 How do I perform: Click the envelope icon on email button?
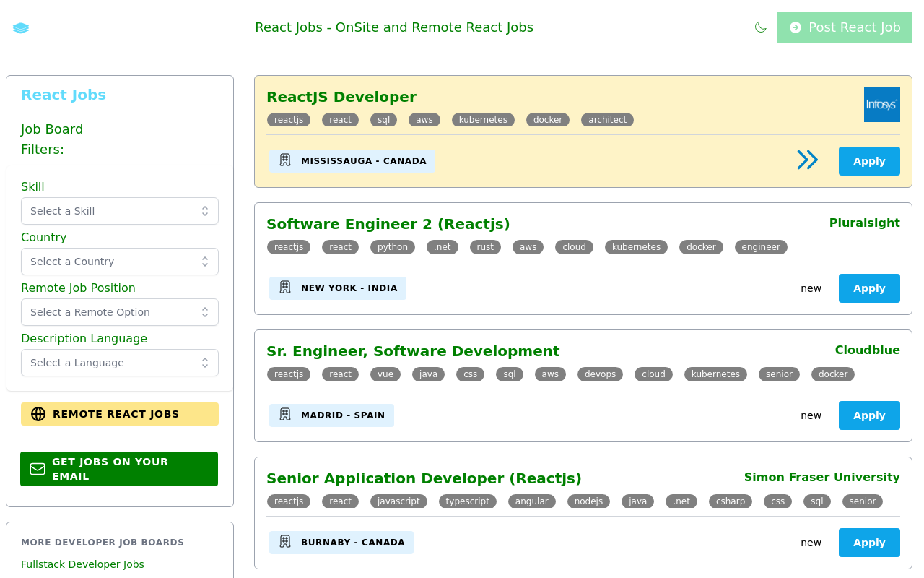(x=38, y=469)
